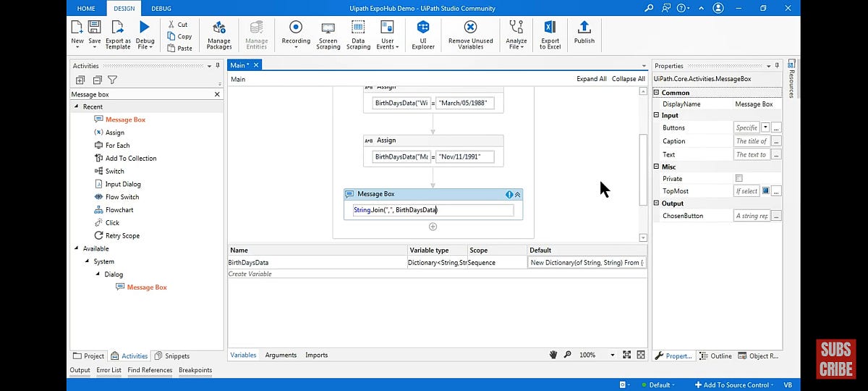Switch to the Snippets panel tab

(172, 356)
